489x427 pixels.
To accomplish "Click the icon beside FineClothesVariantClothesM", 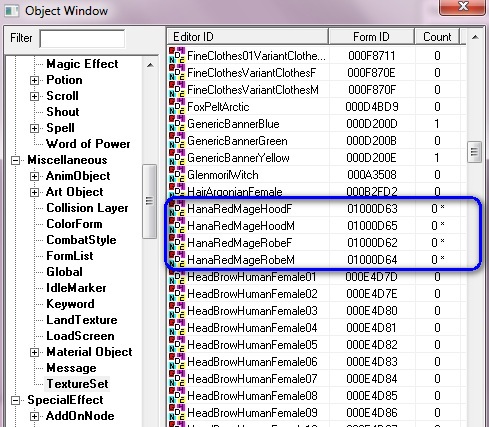I will [177, 90].
